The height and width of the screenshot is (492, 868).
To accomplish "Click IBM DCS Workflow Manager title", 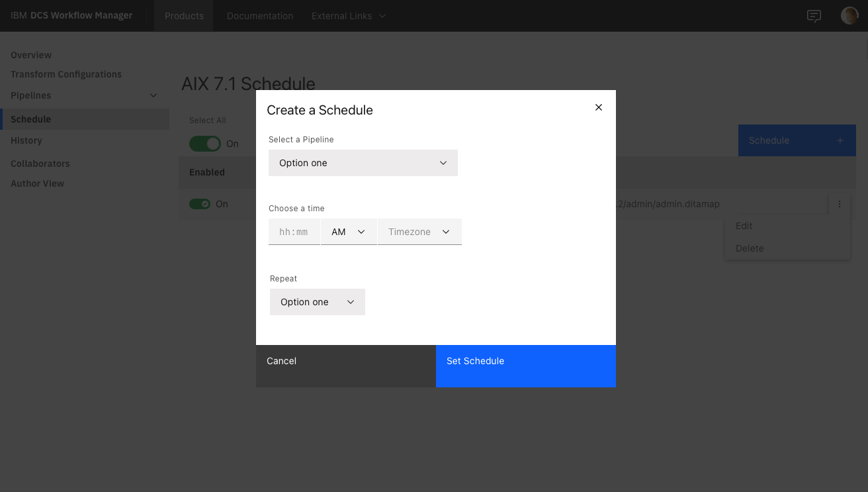I will [x=71, y=16].
